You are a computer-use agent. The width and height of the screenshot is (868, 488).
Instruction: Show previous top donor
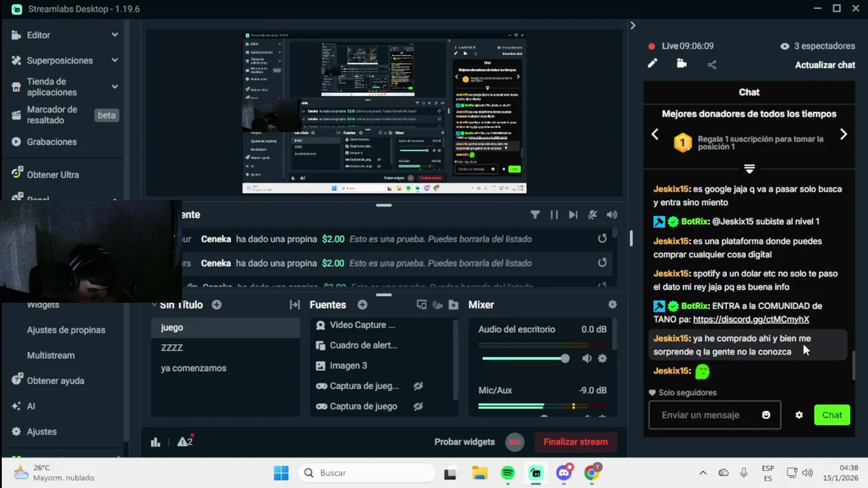(654, 134)
